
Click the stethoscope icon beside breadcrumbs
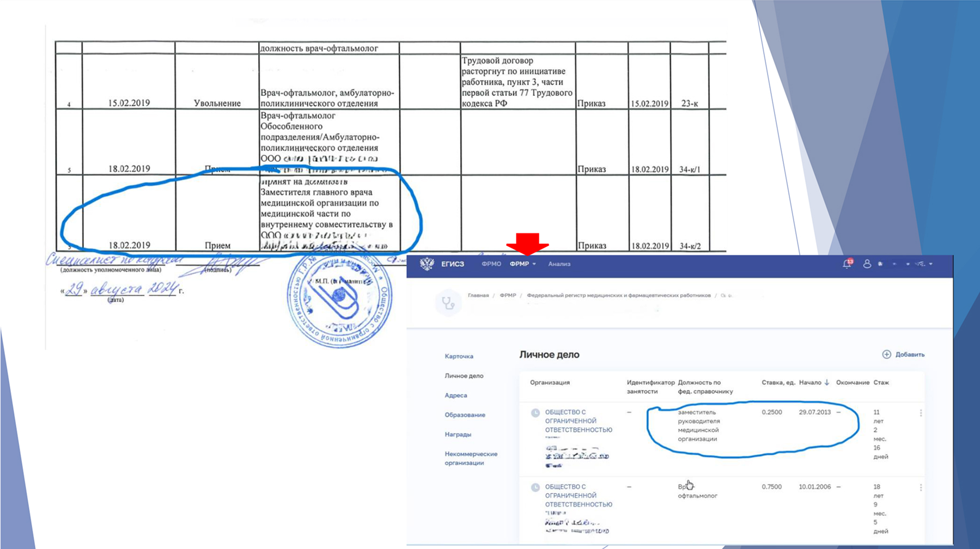(x=448, y=303)
